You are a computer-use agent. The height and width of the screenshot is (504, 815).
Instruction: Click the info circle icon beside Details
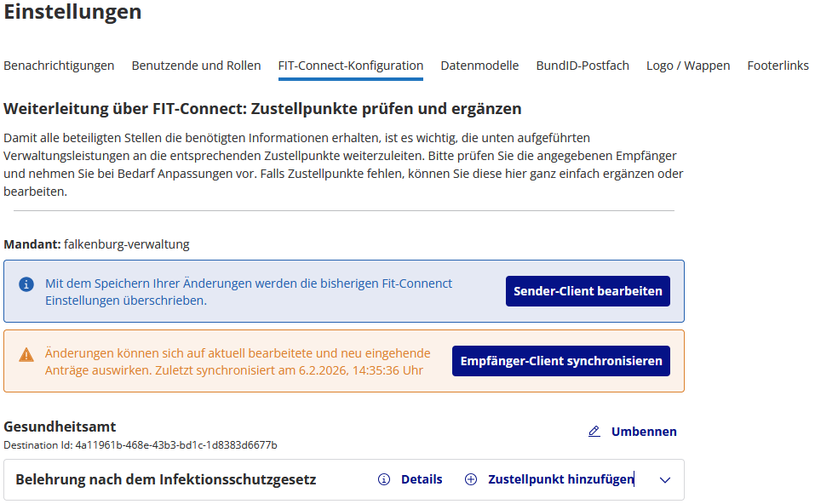385,479
